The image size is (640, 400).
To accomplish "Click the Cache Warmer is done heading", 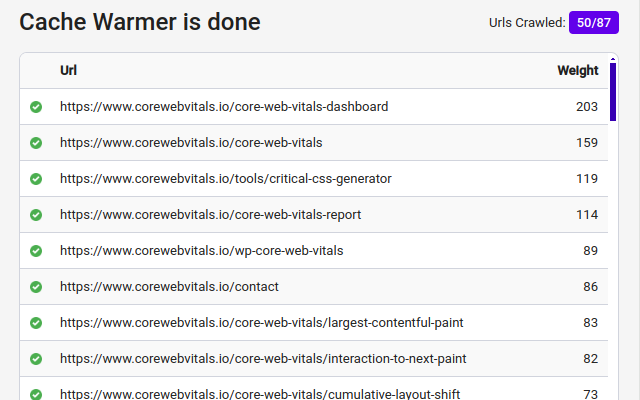I will click(140, 22).
